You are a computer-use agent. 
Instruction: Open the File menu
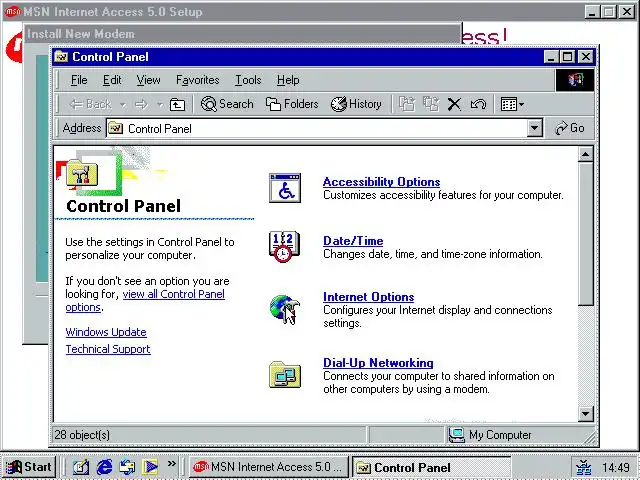pyautogui.click(x=79, y=80)
